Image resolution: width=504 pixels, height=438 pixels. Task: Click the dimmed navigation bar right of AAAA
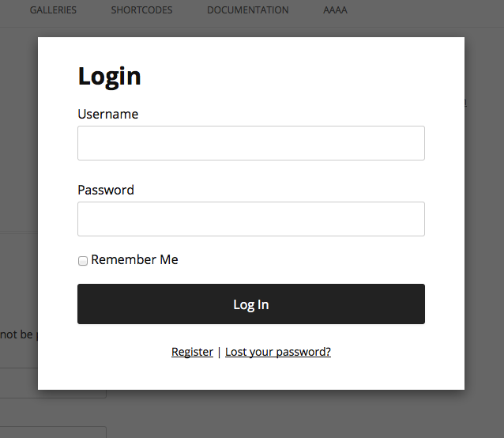click(x=427, y=10)
